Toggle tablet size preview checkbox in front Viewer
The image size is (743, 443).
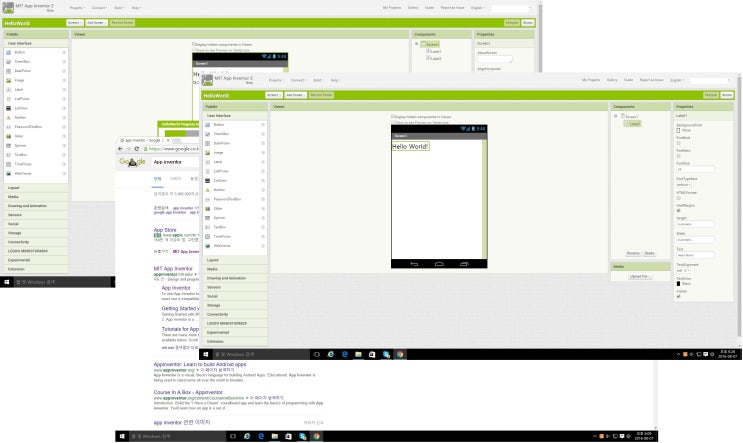(x=393, y=122)
